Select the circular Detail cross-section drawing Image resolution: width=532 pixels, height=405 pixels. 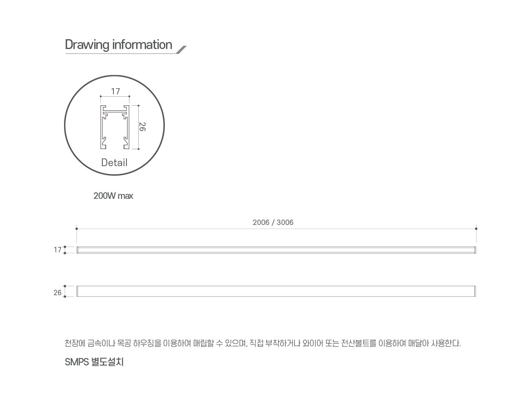pos(114,125)
